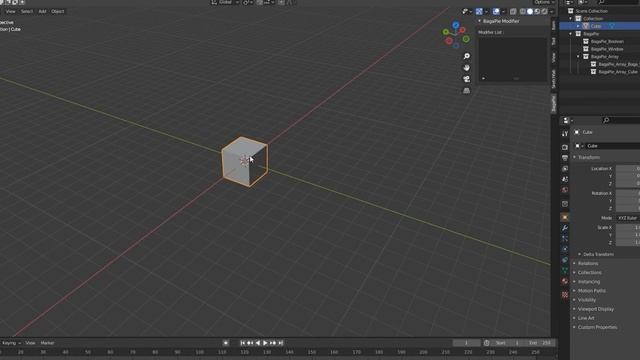Click the Scale X value field
Image resolution: width=640 pixels, height=360 pixels.
[628, 227]
